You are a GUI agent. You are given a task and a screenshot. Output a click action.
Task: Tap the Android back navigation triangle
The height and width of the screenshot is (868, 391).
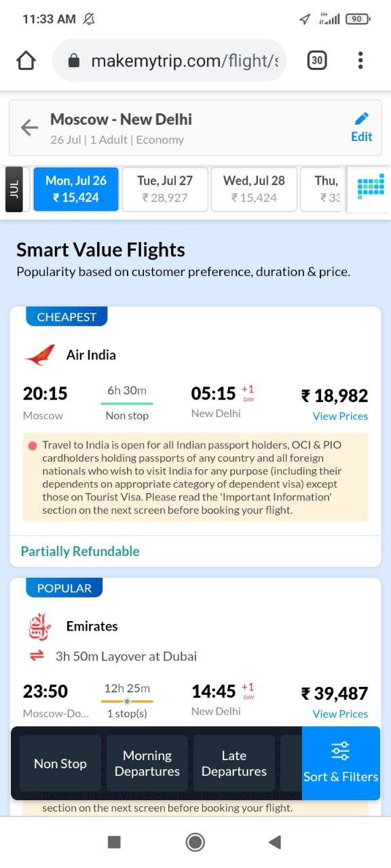coord(275,842)
